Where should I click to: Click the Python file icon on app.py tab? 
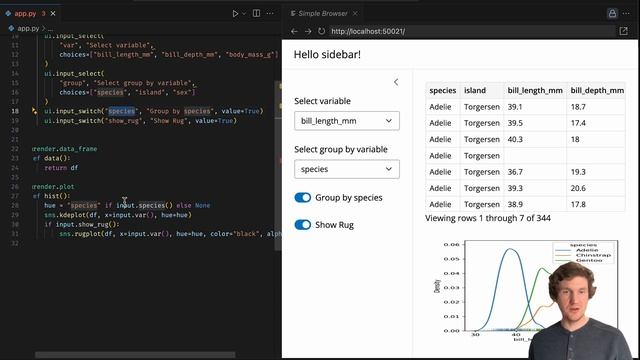tap(8, 13)
